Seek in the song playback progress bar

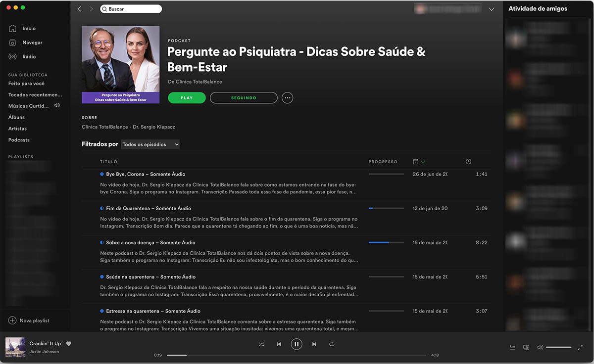[x=297, y=355]
